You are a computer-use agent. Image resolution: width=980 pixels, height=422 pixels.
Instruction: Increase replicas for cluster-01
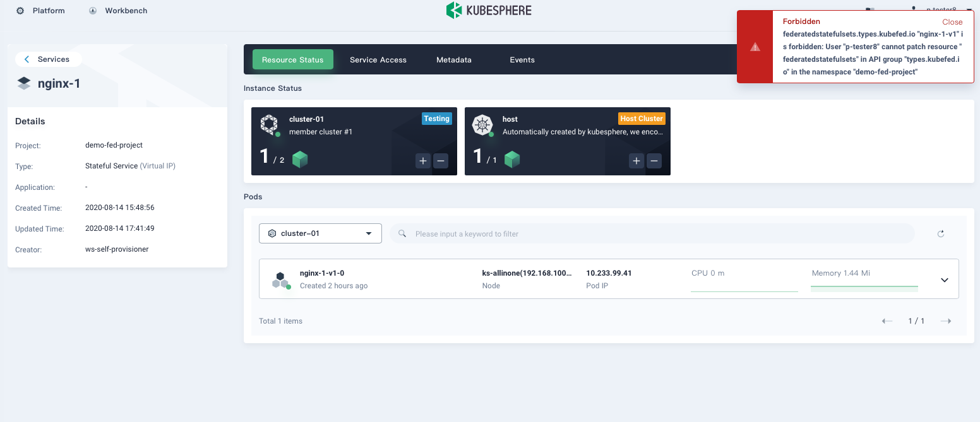click(x=422, y=161)
